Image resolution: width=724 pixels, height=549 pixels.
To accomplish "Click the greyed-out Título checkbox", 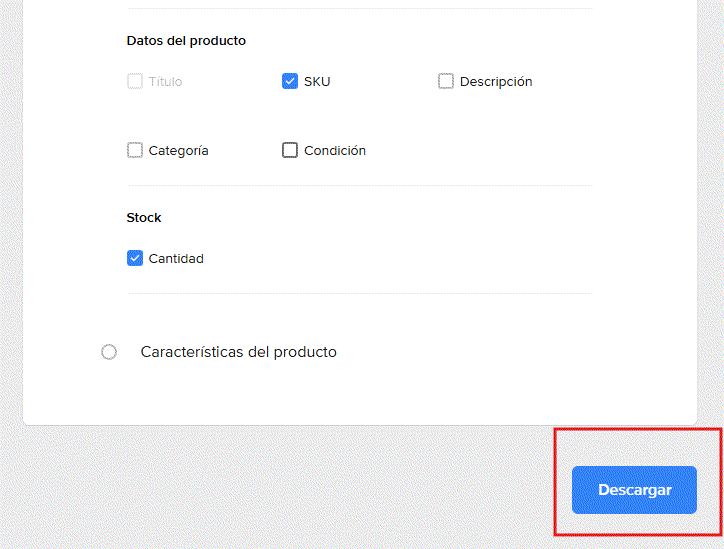I will click(x=135, y=81).
